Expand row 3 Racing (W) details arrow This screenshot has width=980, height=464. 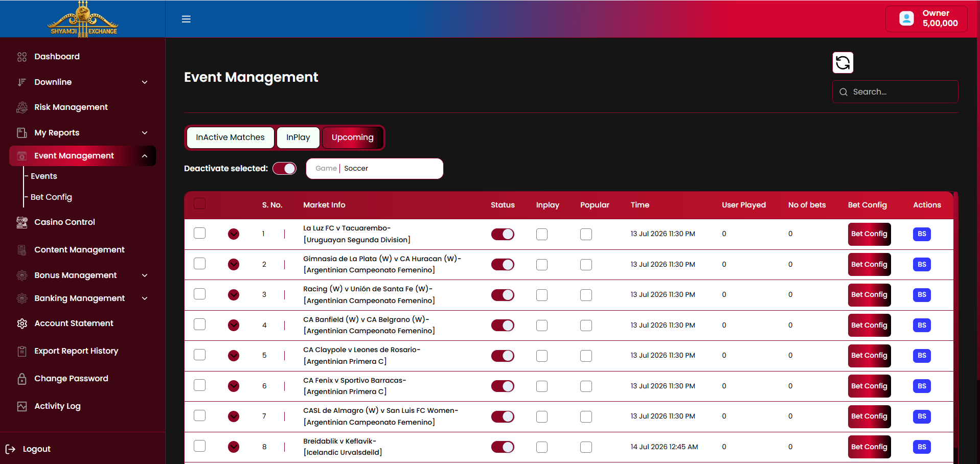(x=234, y=295)
